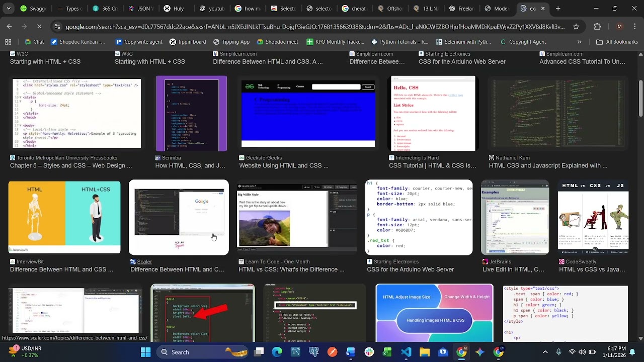This screenshot has width=644, height=362.
Task: Open Slack from the taskbar
Action: click(x=369, y=352)
